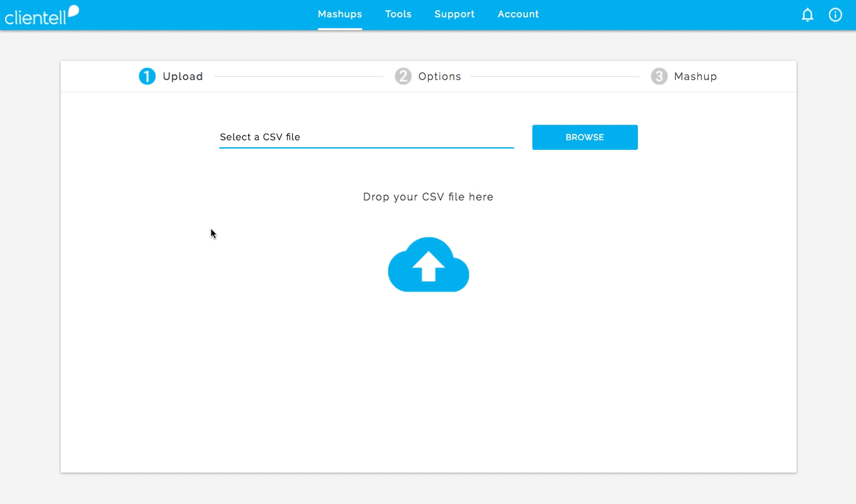Open the Tools menu
The image size is (856, 504).
coord(398,14)
